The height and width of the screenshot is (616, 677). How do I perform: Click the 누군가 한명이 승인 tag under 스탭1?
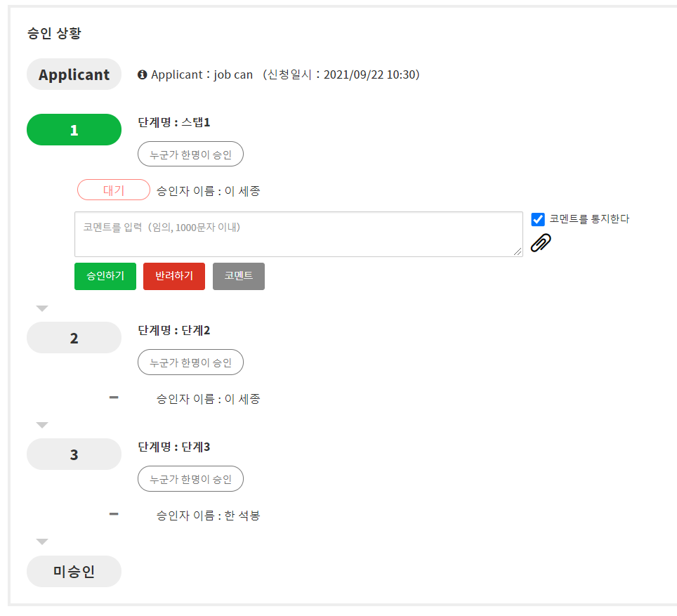pos(190,155)
